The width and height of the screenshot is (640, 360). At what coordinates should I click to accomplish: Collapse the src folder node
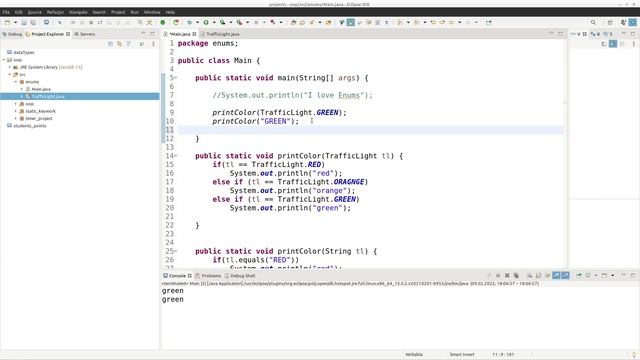click(10, 74)
